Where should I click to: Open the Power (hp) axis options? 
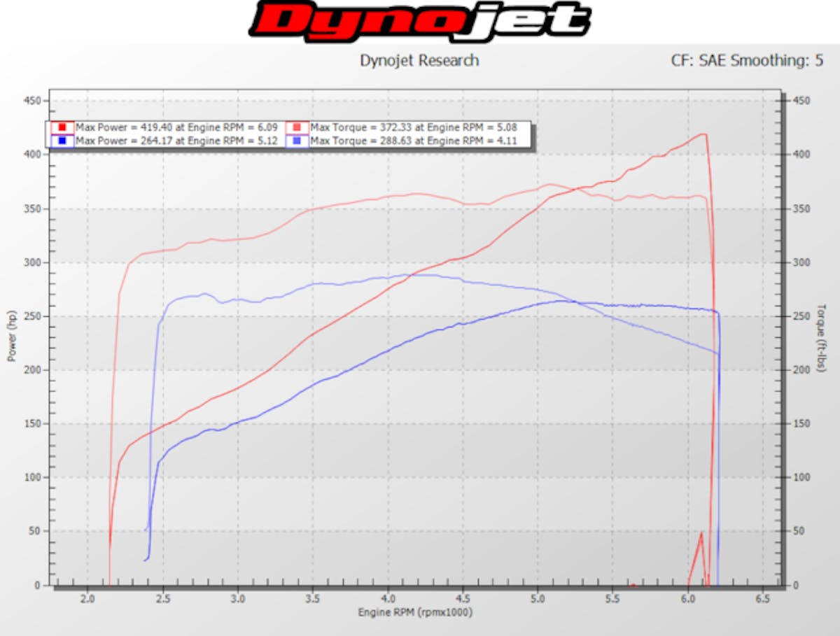coord(11,341)
